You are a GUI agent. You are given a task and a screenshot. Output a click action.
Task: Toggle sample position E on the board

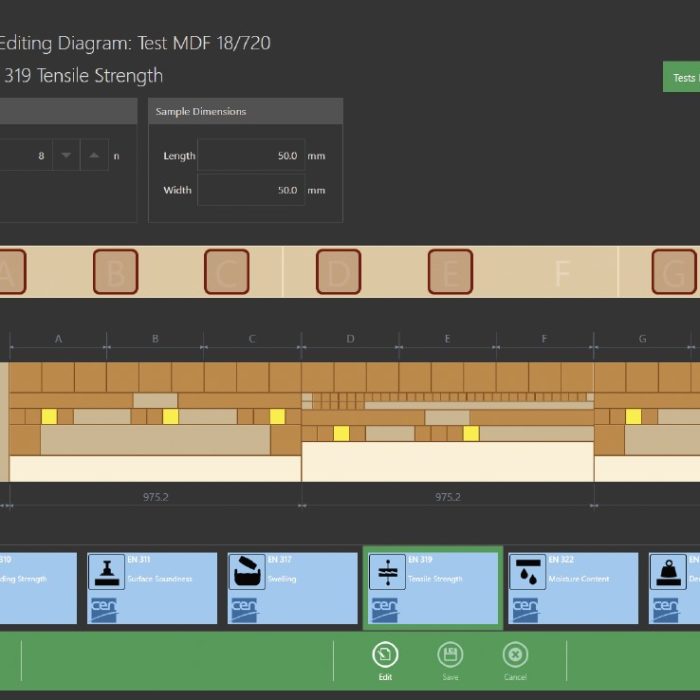pyautogui.click(x=450, y=272)
